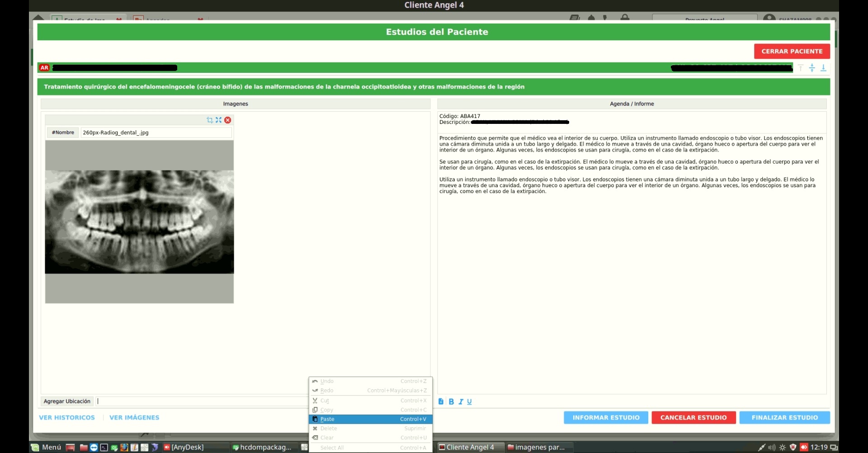Screen dimensions: 868x453
Task: Switch to Cliente Angel 4 taskbar window
Action: coord(470,447)
